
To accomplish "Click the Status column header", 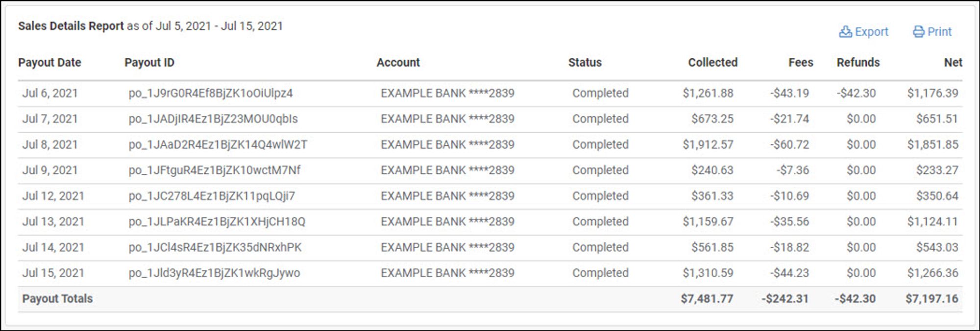I will [x=585, y=63].
